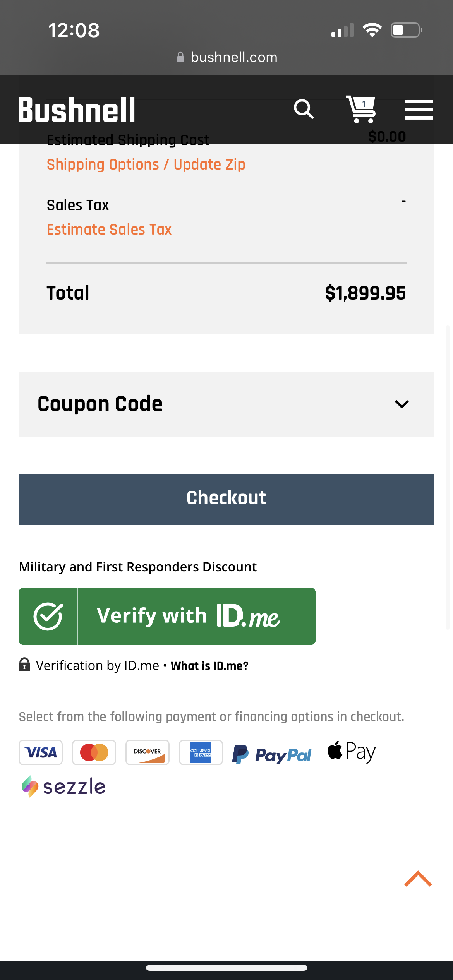The image size is (453, 980).
Task: Tap the bushnell.com address bar
Action: (x=226, y=57)
